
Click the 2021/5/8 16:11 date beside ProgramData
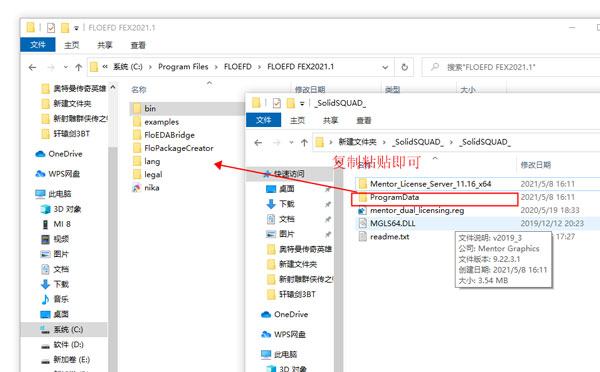548,197
